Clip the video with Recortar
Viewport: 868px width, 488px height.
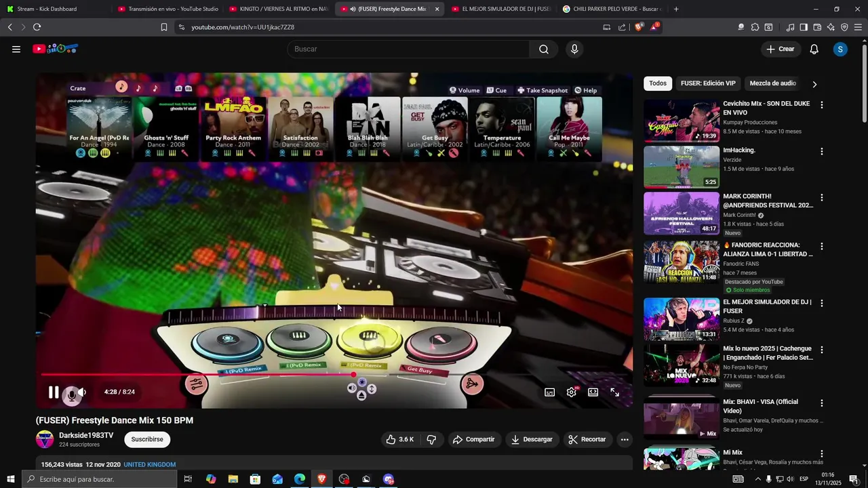pos(587,439)
